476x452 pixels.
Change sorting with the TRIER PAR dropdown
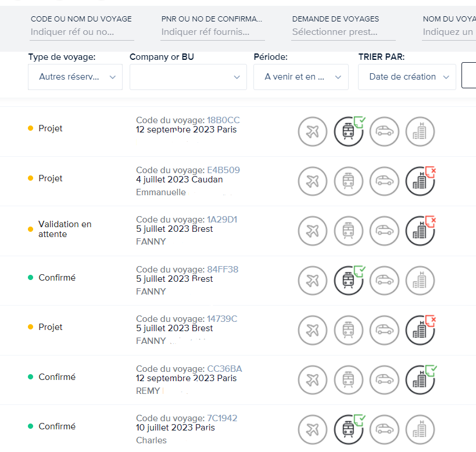[407, 77]
